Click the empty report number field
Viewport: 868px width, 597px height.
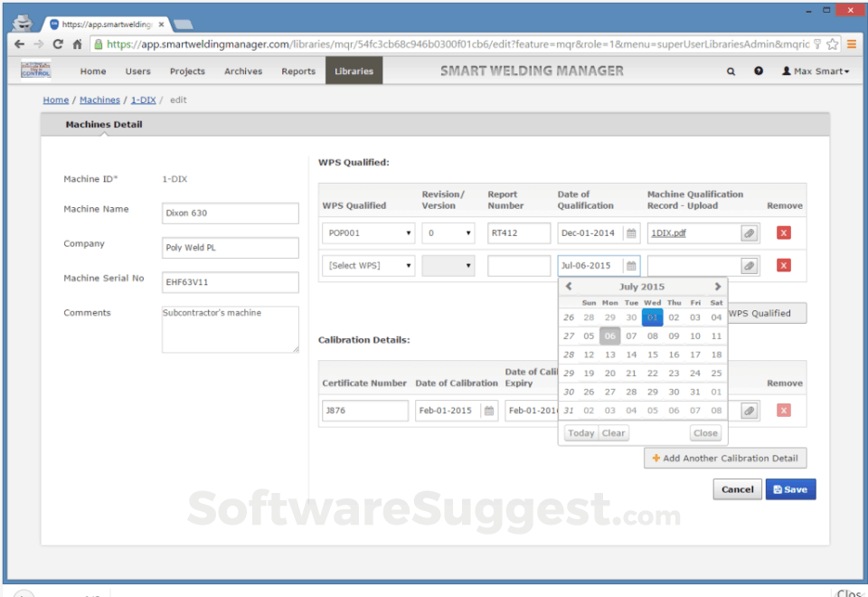[x=519, y=266]
